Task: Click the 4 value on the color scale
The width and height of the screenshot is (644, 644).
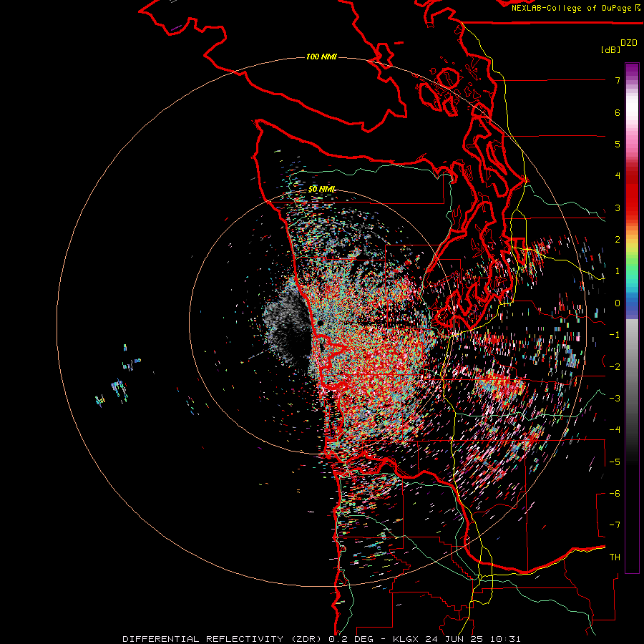Action: [618, 176]
